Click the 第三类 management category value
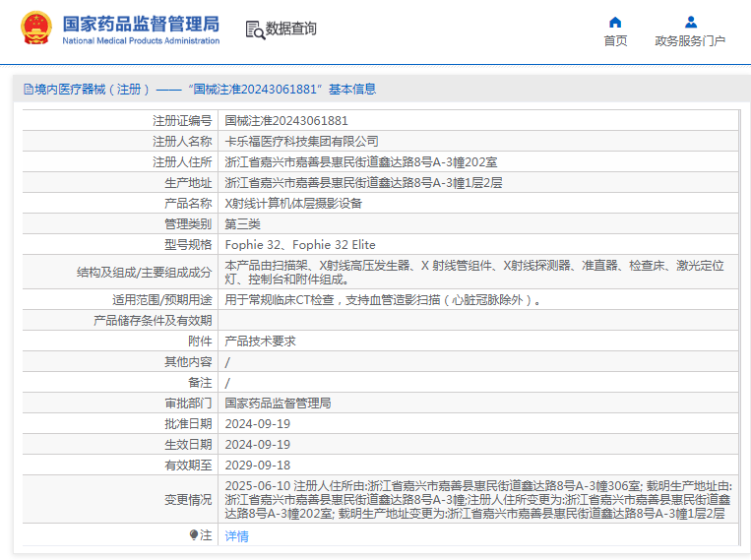Viewport: 751px width, 560px height. pyautogui.click(x=243, y=223)
